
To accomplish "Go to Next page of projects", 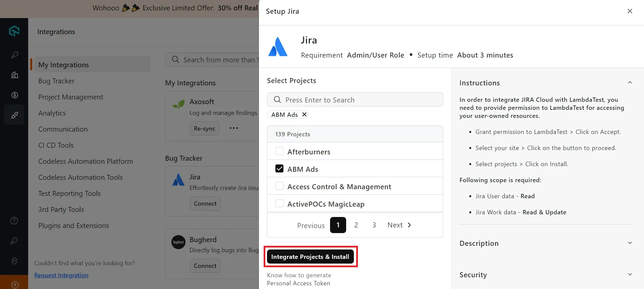I will tap(399, 225).
